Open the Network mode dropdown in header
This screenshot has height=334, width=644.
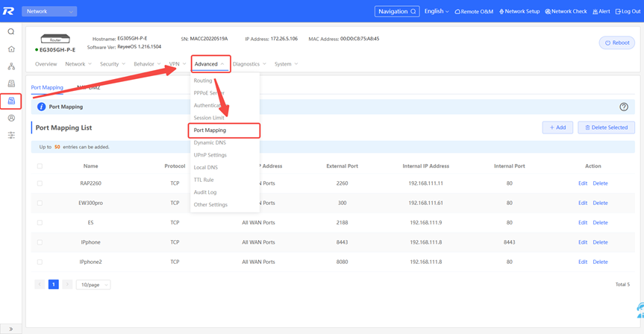[49, 11]
